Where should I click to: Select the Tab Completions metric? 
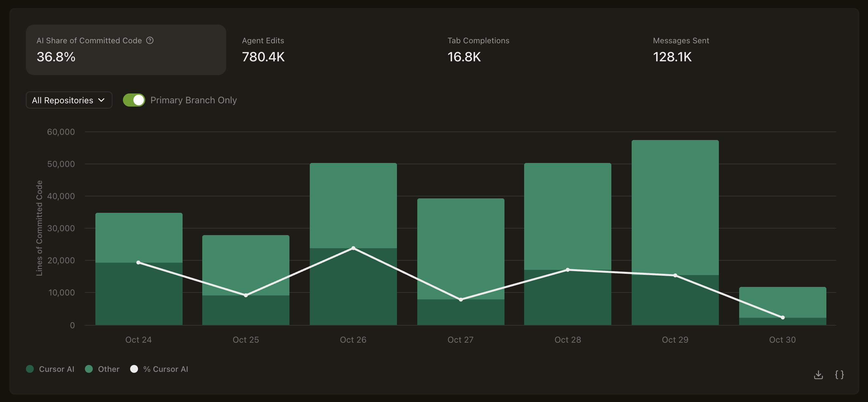(x=478, y=50)
